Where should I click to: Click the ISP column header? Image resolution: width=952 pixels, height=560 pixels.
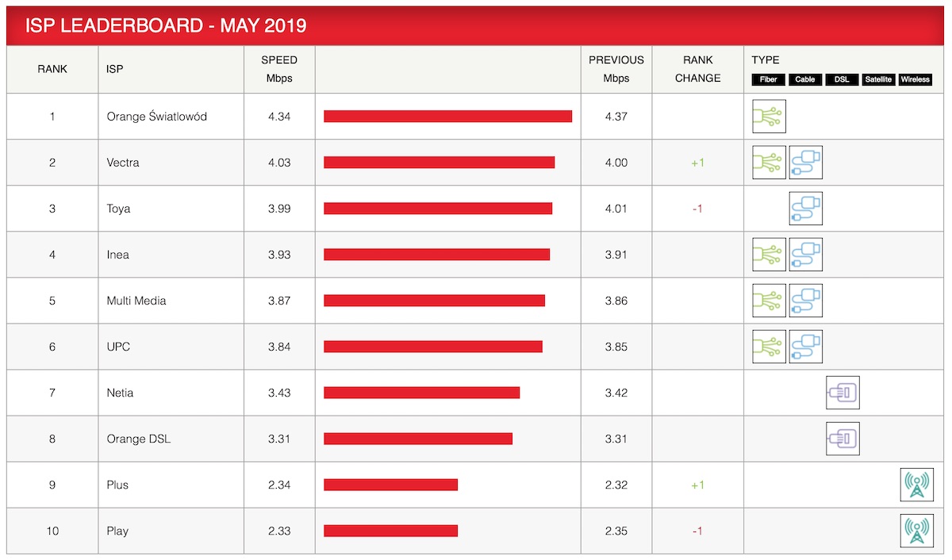[x=114, y=69]
